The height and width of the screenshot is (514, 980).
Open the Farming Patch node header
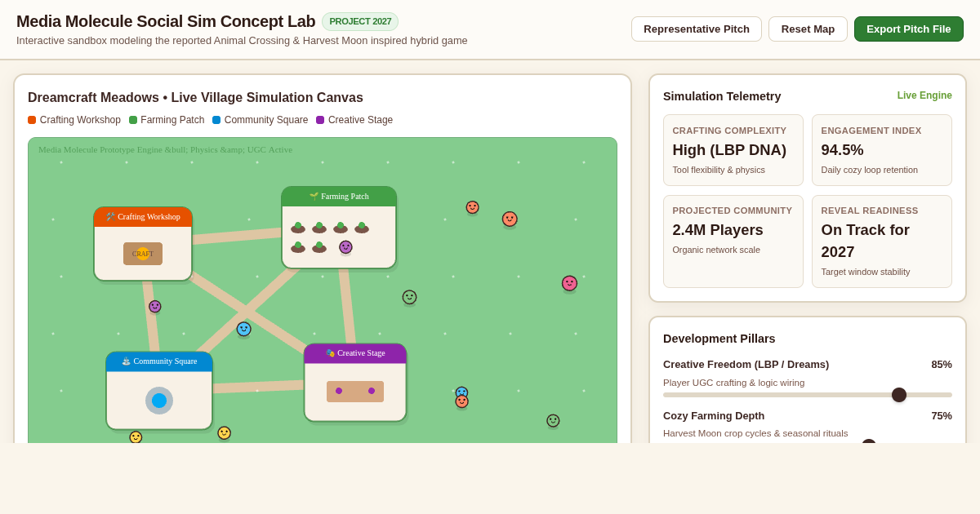pos(339,197)
